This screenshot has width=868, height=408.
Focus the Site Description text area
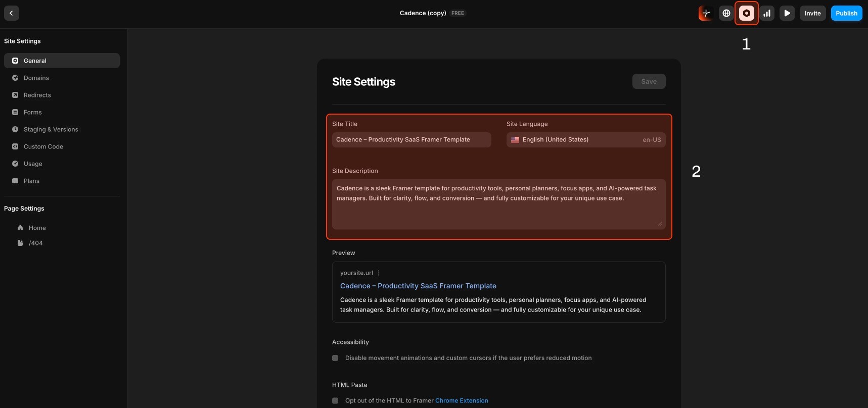tap(499, 204)
